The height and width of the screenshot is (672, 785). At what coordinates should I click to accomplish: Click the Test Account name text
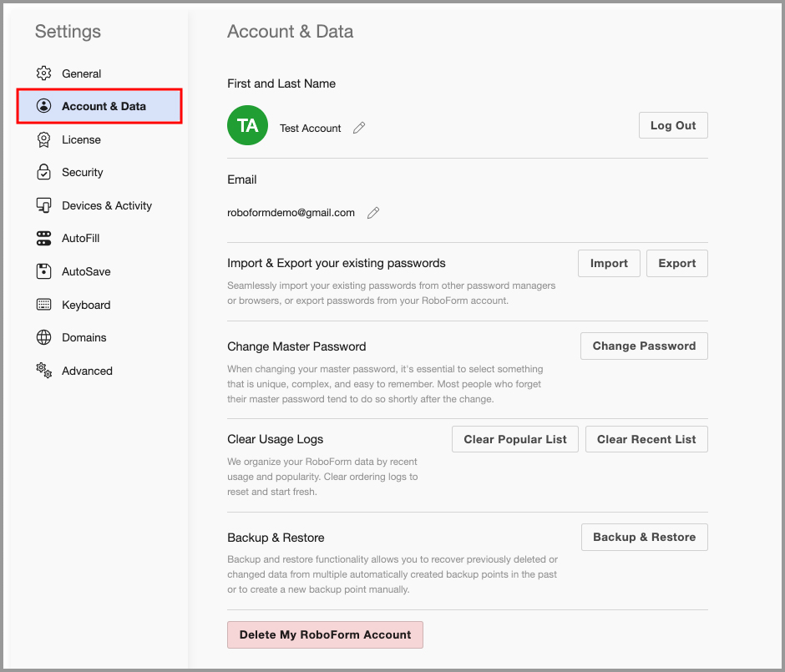(310, 128)
